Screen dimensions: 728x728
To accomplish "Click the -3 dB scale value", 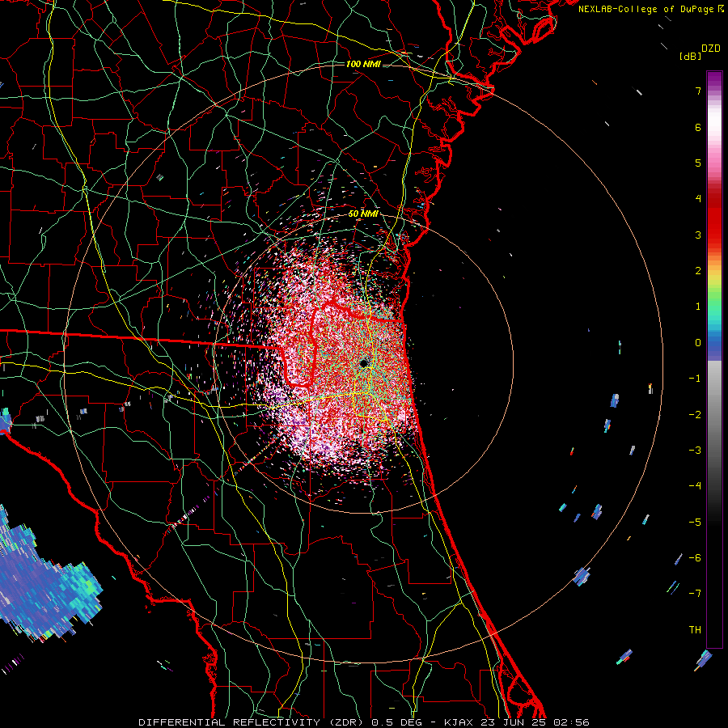I will pyautogui.click(x=695, y=451).
